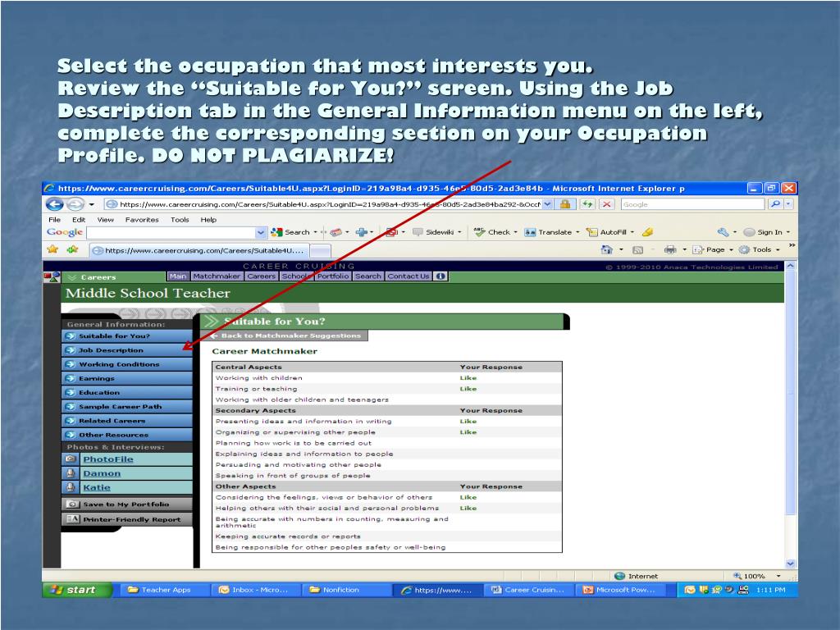Open the Printer-Friendly Report

pos(127,519)
